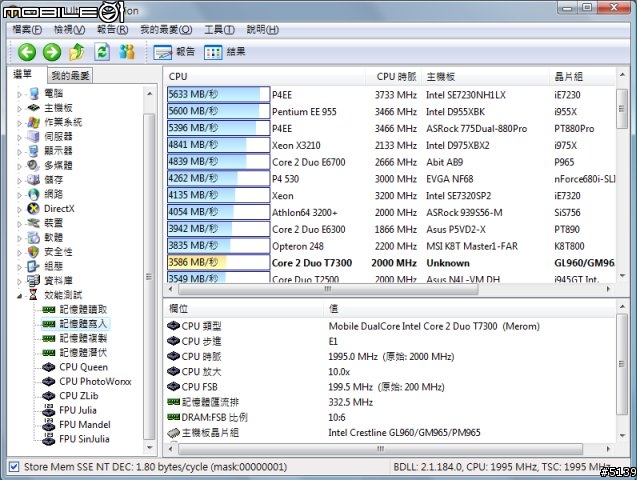Select the 裝置 devices tree icon
Screen dimensions: 640x480
point(34,223)
